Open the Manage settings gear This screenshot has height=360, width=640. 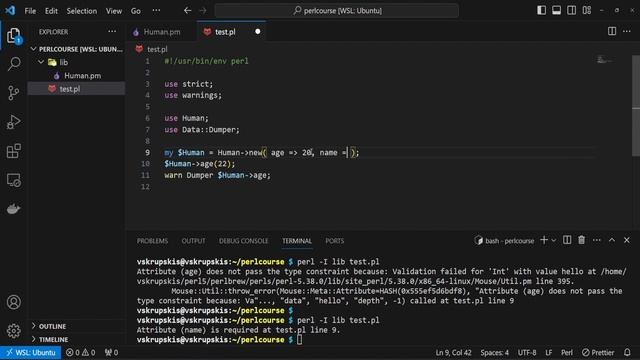pyautogui.click(x=14, y=331)
